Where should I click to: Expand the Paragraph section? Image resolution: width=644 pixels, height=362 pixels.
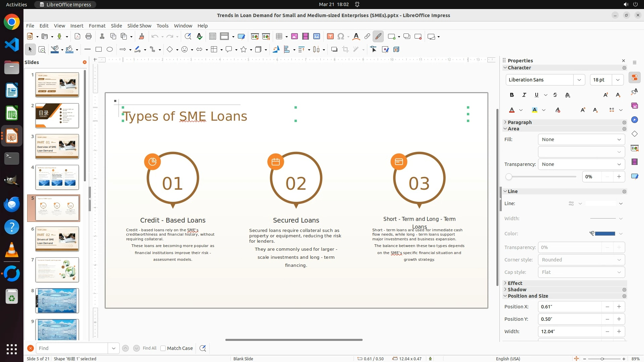coord(520,122)
